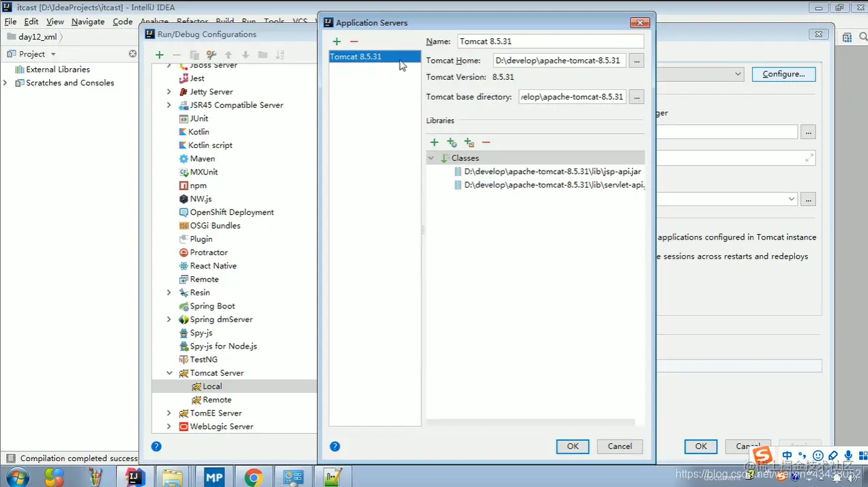Open IntelliJ IDEA from the taskbar
Image resolution: width=868 pixels, height=487 pixels.
[135, 477]
